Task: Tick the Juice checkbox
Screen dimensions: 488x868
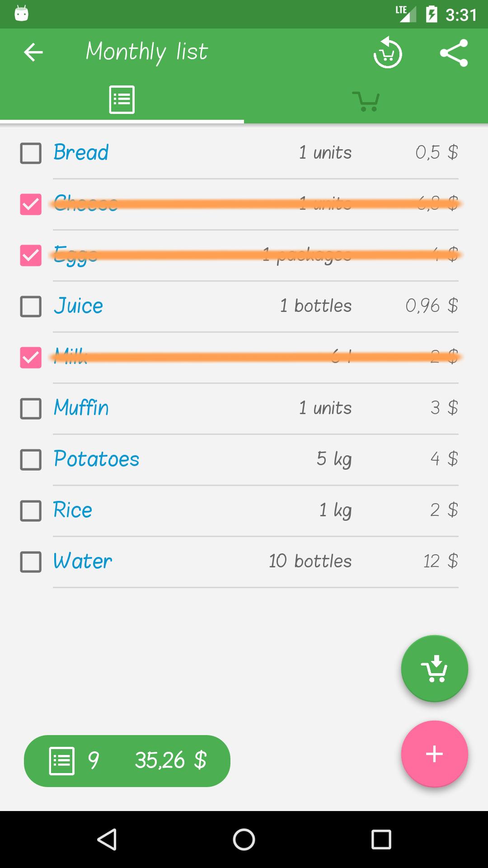Action: pyautogui.click(x=31, y=306)
